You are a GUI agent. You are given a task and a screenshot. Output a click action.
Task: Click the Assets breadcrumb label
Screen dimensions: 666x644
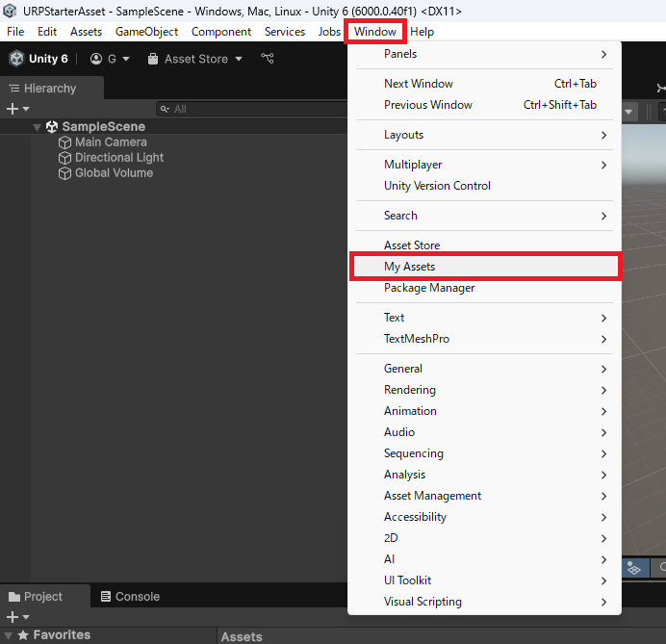(242, 636)
